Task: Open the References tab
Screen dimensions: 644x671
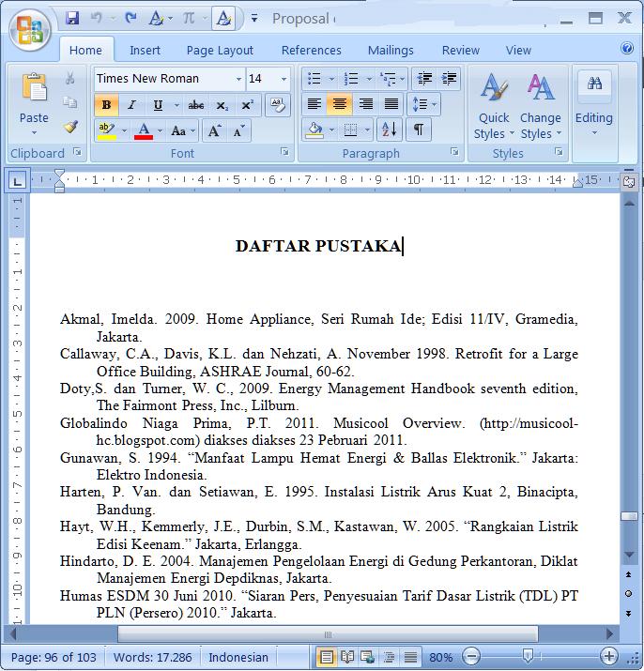Action: pos(312,50)
